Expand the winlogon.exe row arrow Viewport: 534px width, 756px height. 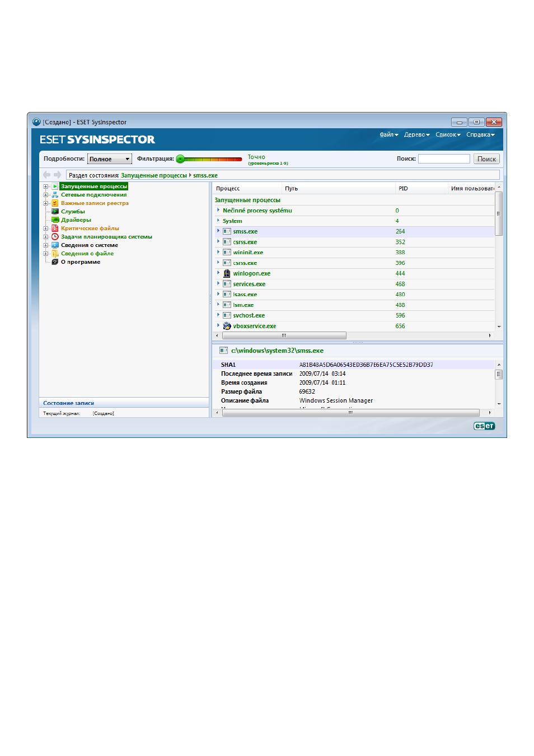point(218,273)
